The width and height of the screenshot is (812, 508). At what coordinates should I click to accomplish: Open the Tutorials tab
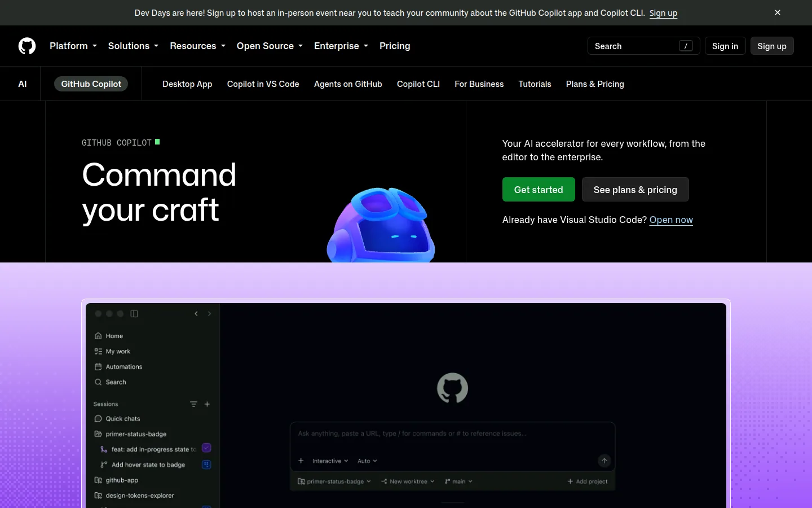(535, 84)
